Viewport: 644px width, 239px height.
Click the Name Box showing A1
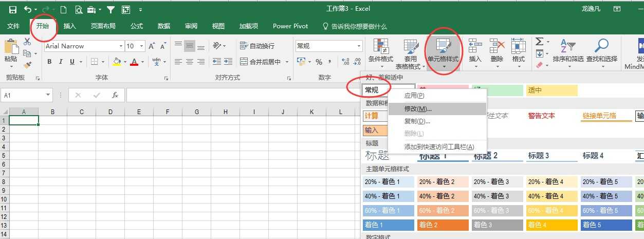click(x=27, y=95)
